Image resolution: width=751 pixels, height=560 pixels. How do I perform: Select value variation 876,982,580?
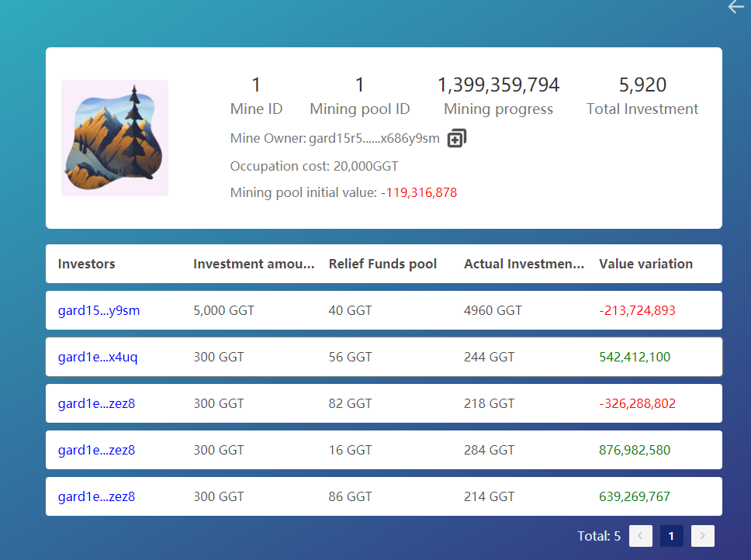(x=635, y=449)
